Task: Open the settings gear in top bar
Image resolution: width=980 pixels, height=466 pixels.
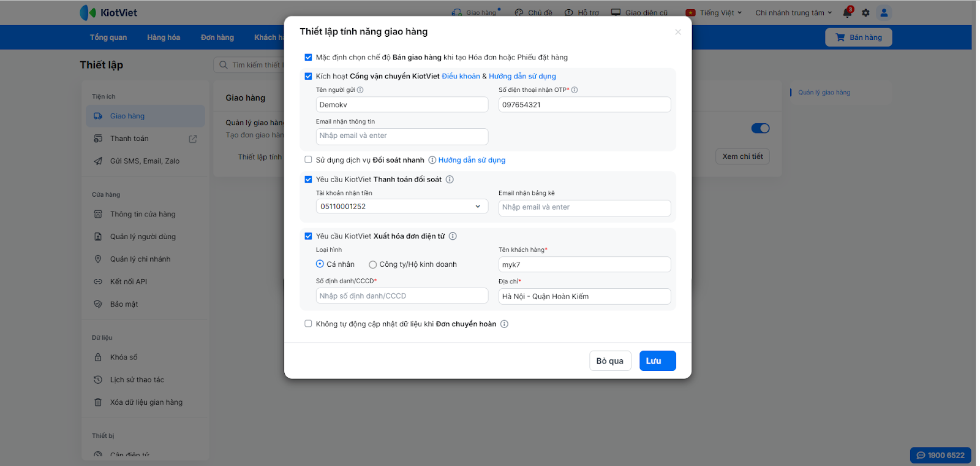Action: (865, 12)
